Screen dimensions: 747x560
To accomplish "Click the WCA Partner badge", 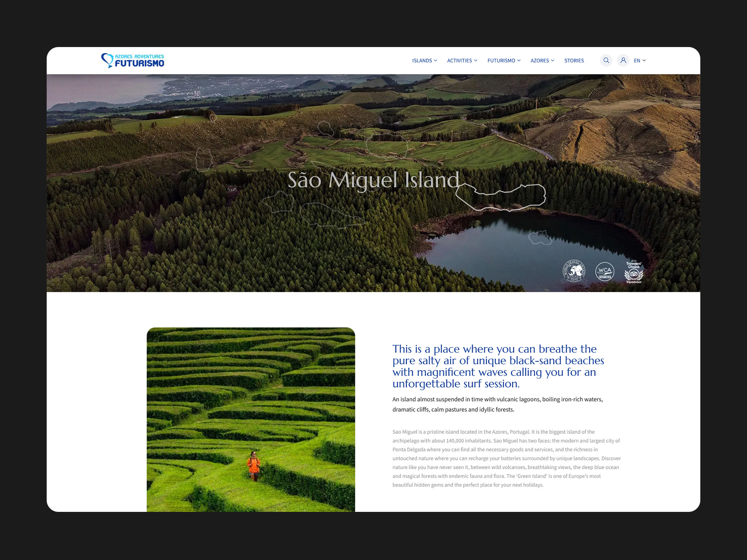I will click(x=604, y=272).
